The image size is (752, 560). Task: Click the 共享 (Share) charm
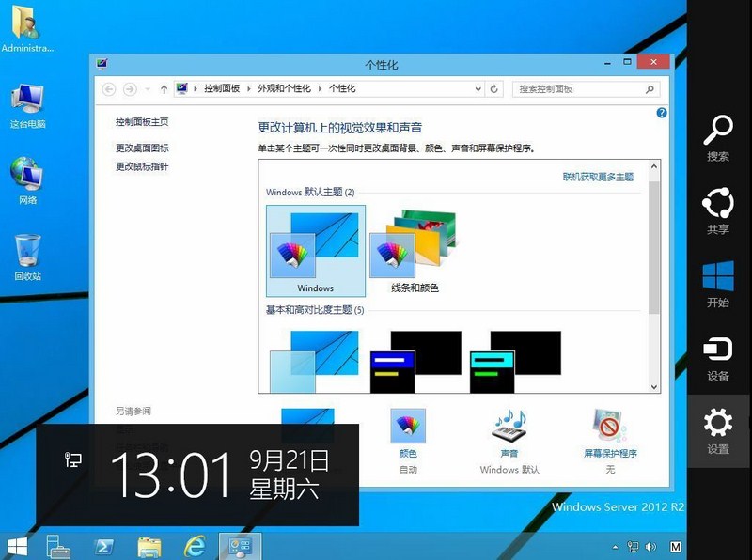(718, 210)
